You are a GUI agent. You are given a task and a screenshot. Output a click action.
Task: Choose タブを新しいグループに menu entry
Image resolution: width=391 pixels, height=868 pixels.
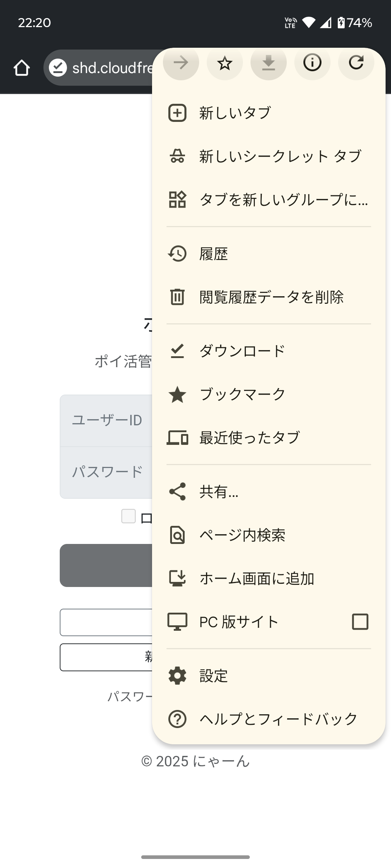point(283,200)
